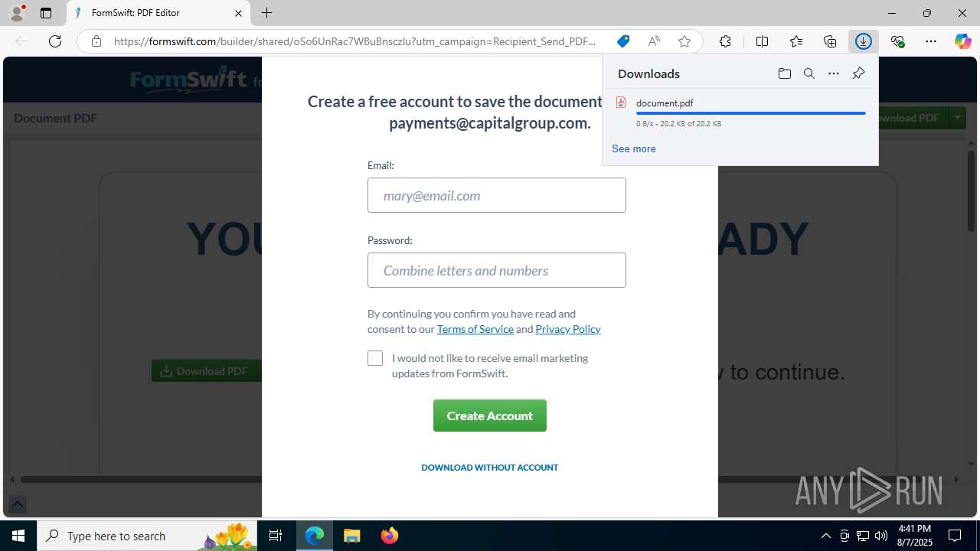Add page to favorites star icon

click(x=684, y=41)
